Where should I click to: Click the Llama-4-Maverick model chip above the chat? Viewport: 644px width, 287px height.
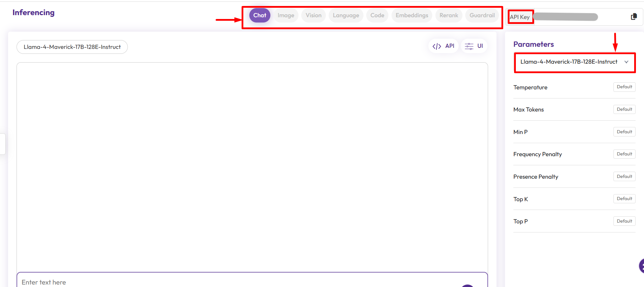tap(72, 47)
